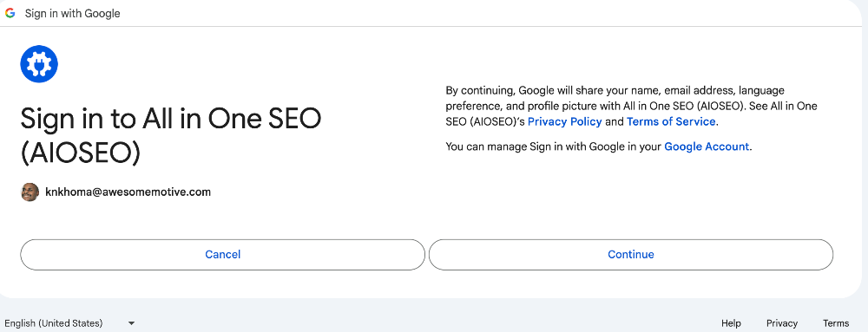Click the account profile picture avatar
This screenshot has height=332, width=868.
coord(30,192)
